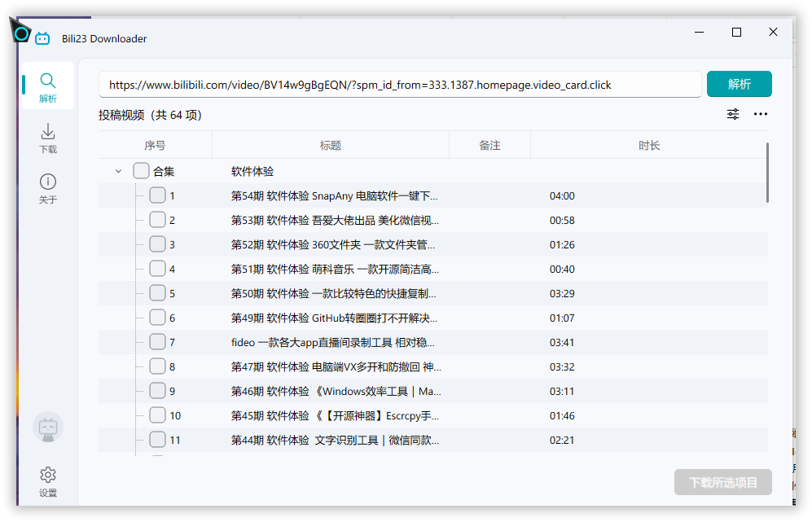Open the 解析 search page in sidebar
Screen dimensions: 812x522
[48, 87]
